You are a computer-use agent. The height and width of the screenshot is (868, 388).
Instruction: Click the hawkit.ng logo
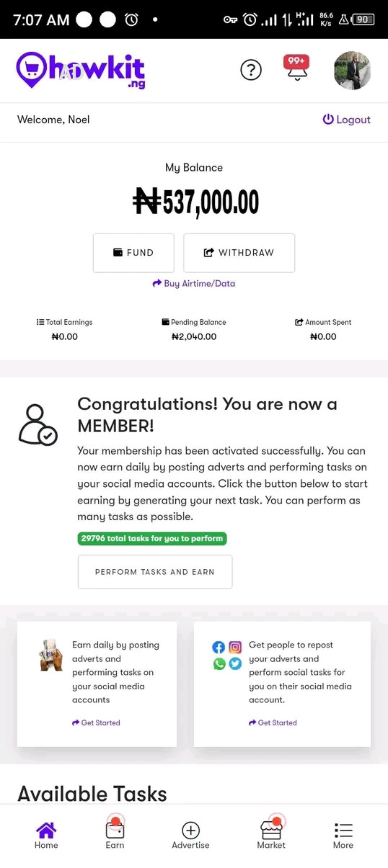coord(81,70)
